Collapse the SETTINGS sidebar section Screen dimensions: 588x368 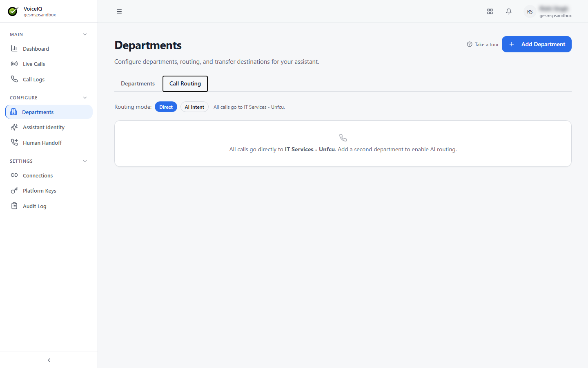pyautogui.click(x=85, y=161)
